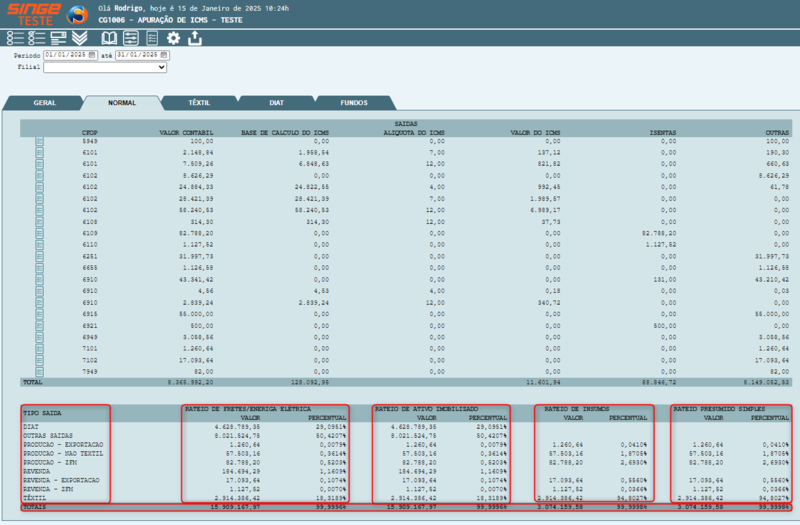Switch to the GERAL tab
The image size is (800, 525).
click(x=44, y=103)
